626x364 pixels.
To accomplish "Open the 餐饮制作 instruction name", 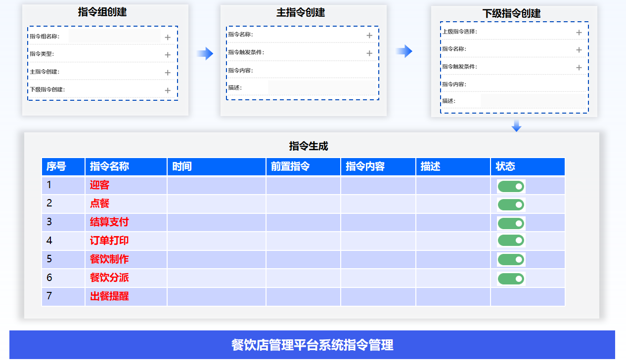I will (x=109, y=259).
